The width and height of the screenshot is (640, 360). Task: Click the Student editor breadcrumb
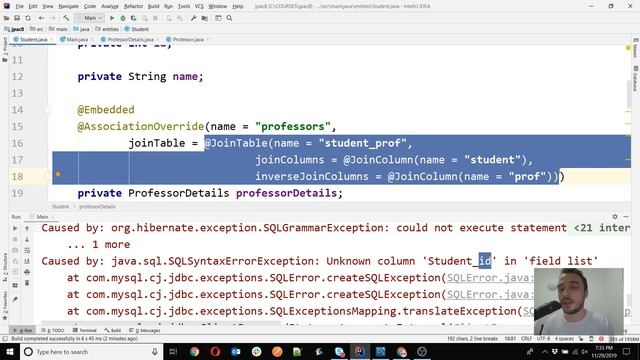click(60, 207)
